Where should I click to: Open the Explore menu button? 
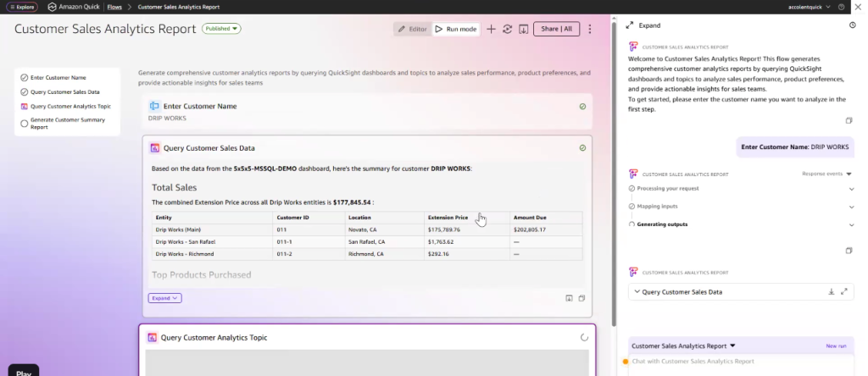(21, 7)
